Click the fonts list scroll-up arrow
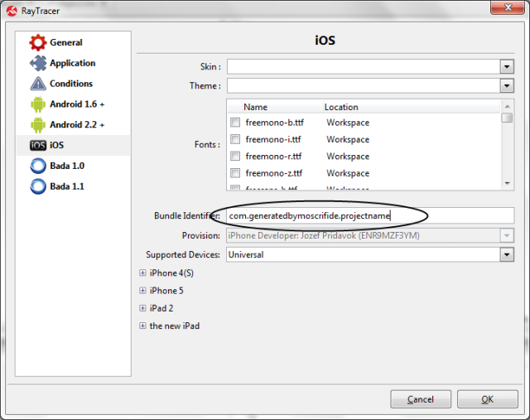530x420 pixels. click(x=507, y=107)
